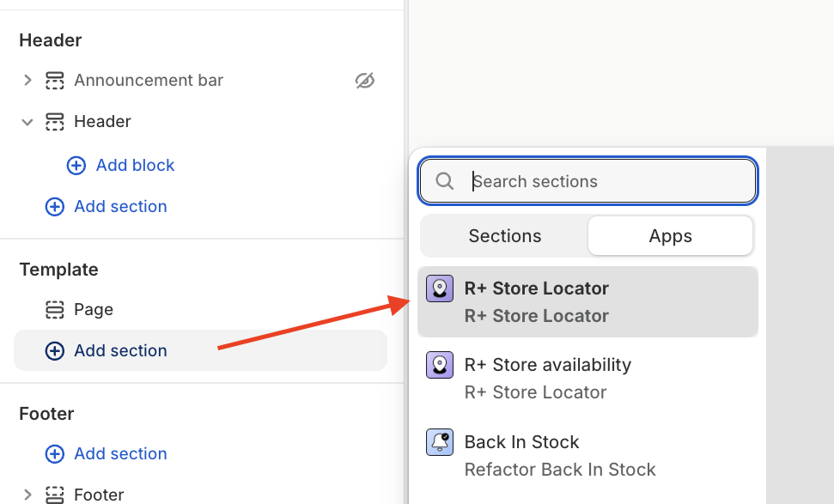Image resolution: width=834 pixels, height=504 pixels.
Task: Click the Page template icon
Action: pyautogui.click(x=55, y=309)
